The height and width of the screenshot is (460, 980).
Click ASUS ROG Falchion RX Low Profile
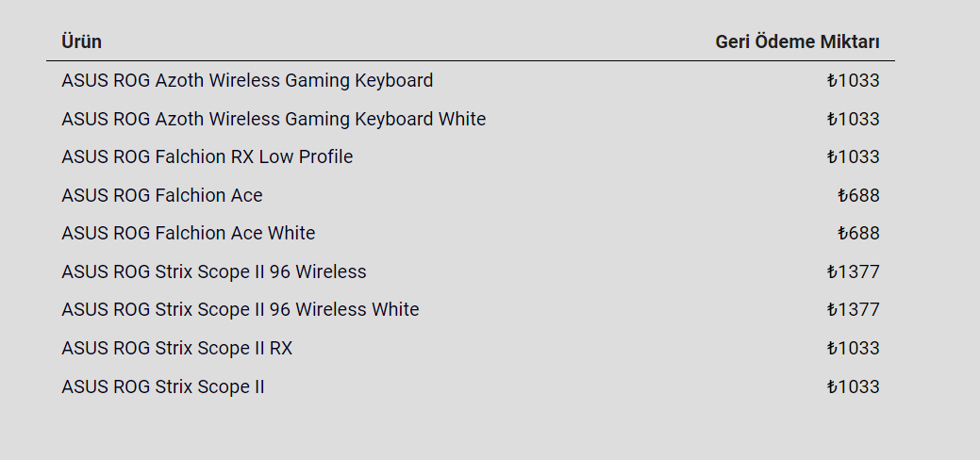[x=208, y=156]
